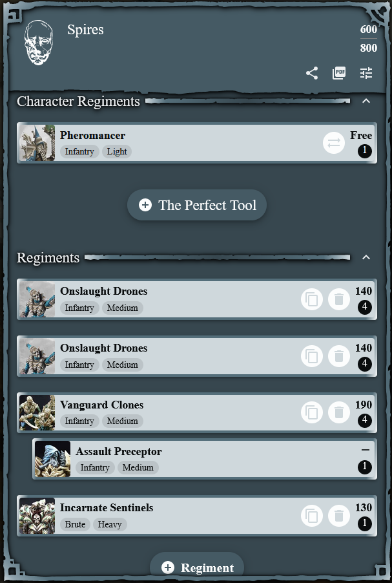Open the Pheromancer entry
Viewport: 392px width, 583px height.
[197, 143]
